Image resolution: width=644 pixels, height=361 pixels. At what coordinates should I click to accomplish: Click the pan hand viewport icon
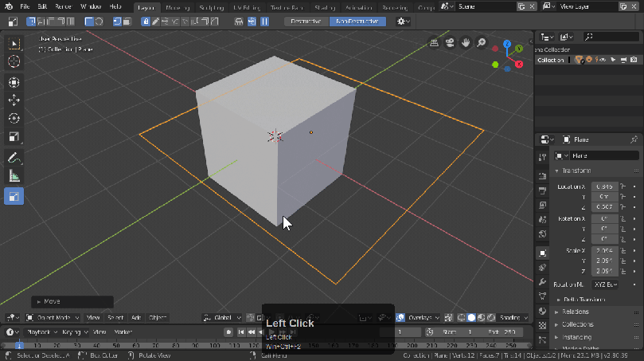point(466,42)
